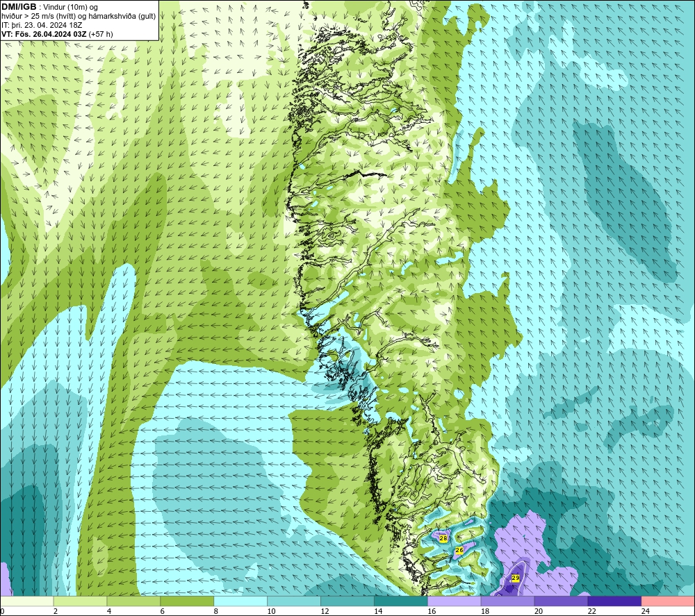Pick the 8–10 m/s light cyan swatch
This screenshot has height=616, width=695.
[x=240, y=601]
